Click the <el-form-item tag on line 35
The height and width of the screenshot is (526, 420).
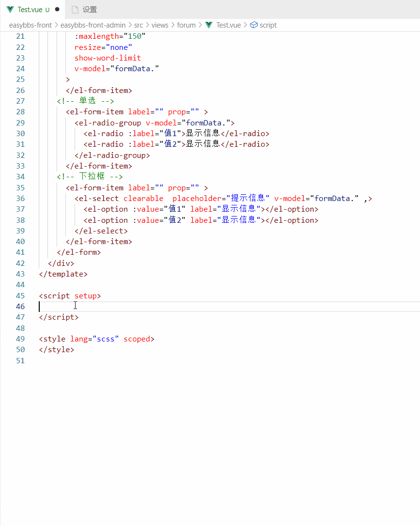(x=94, y=188)
